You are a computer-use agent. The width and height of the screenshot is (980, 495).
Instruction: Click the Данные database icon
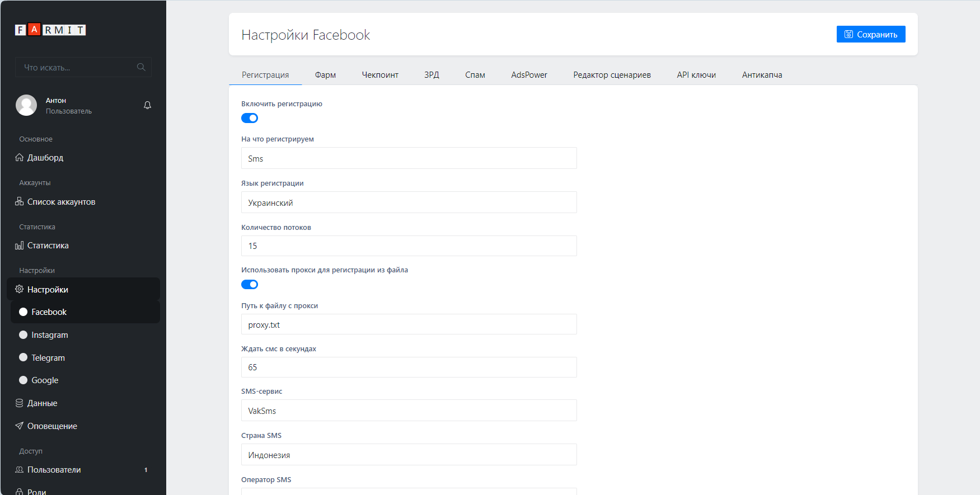20,403
